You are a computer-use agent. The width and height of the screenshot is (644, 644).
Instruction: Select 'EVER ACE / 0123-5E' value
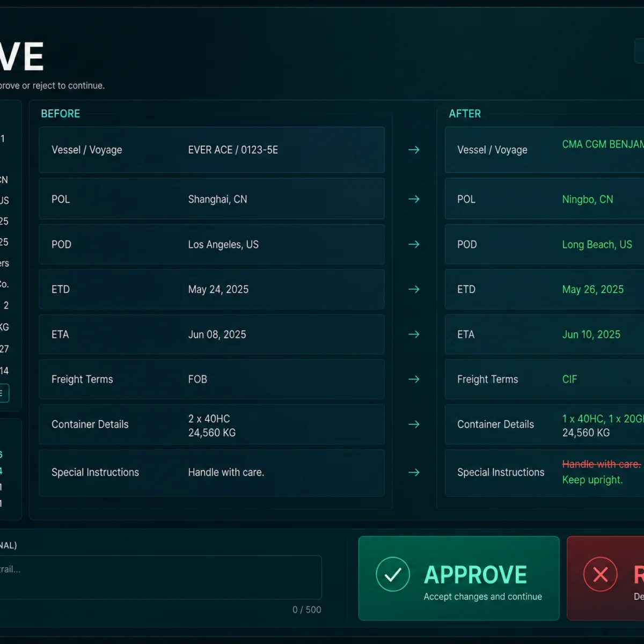point(233,150)
